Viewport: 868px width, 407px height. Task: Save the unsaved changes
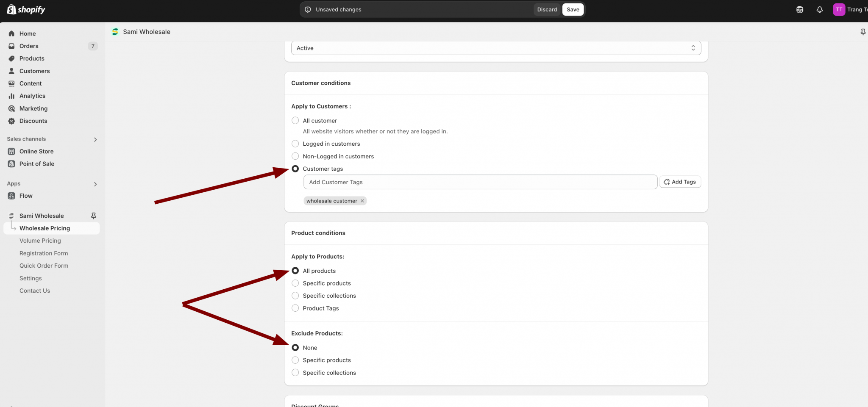pyautogui.click(x=573, y=9)
